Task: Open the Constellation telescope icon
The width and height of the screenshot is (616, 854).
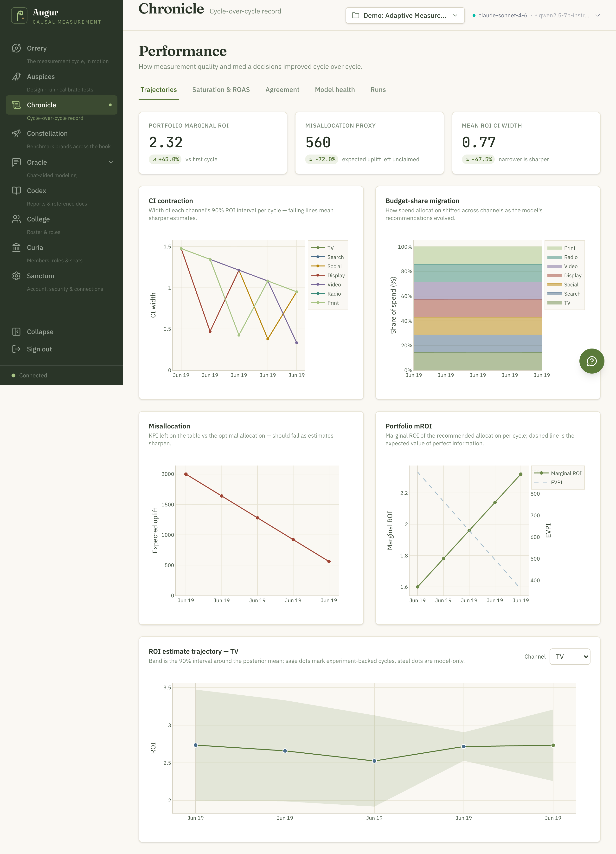Action: click(16, 133)
